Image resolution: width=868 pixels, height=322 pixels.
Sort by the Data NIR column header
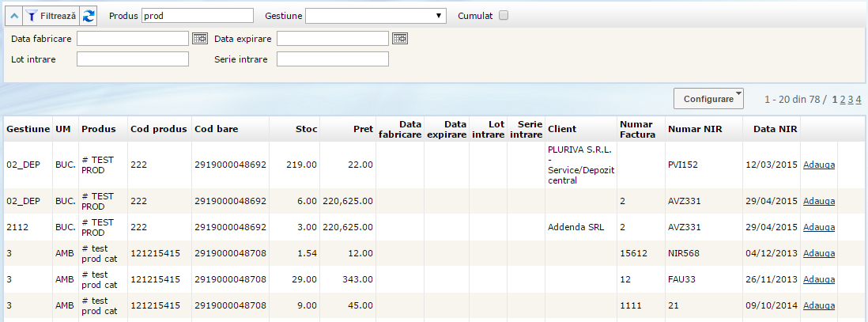(775, 129)
